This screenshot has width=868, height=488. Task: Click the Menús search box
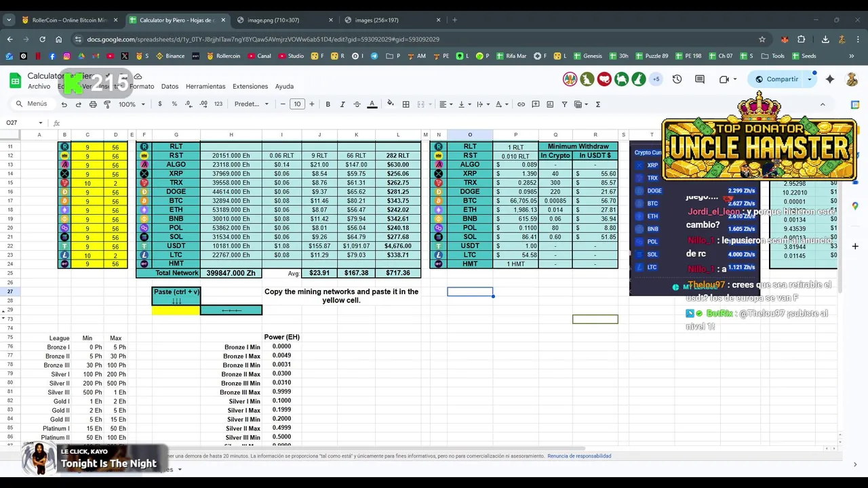pos(31,104)
